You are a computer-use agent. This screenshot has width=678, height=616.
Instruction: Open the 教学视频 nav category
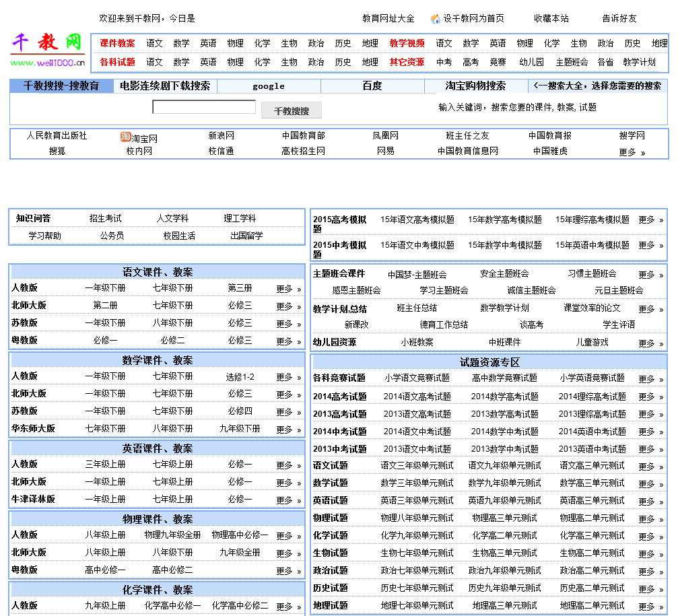[407, 43]
